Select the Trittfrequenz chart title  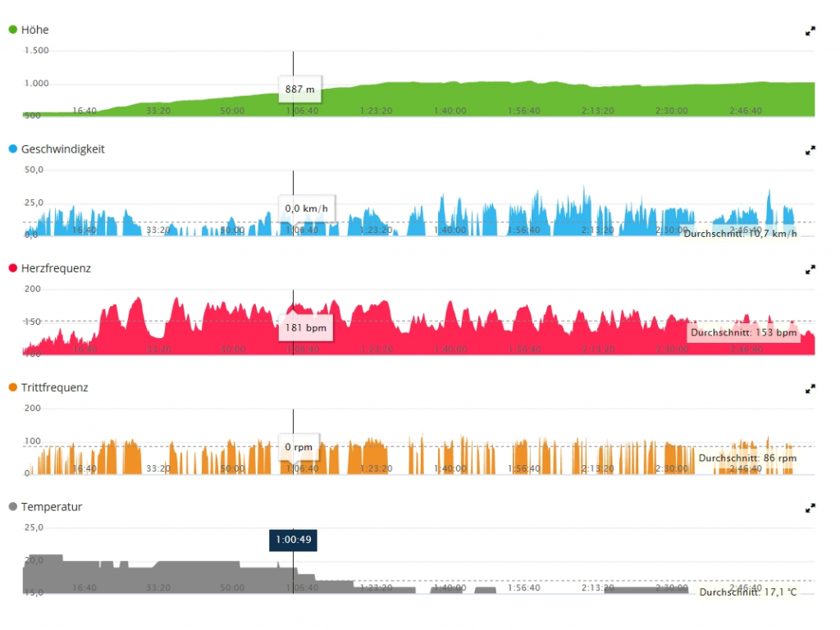(x=54, y=388)
